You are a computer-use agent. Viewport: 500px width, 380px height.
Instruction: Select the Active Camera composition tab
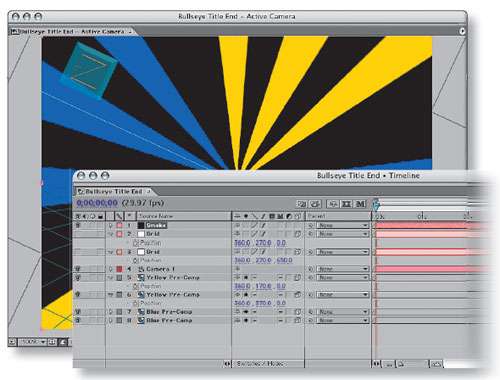point(71,32)
